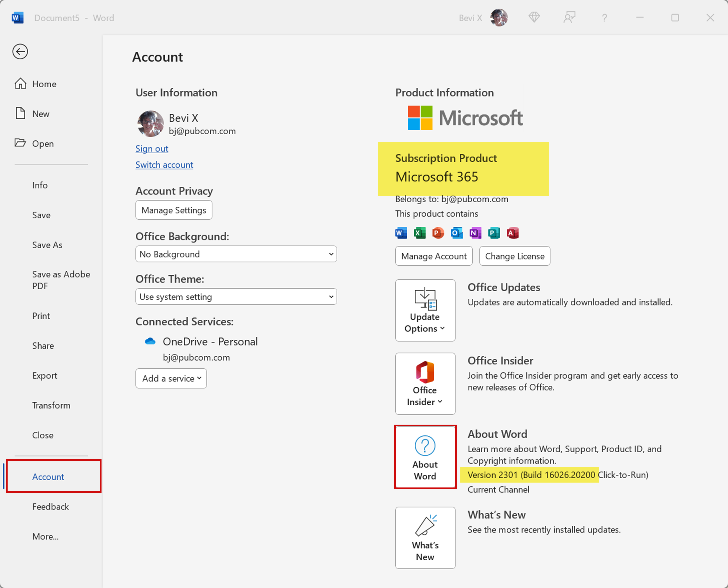728x588 pixels.
Task: Open Feedback in the sidebar
Action: tap(50, 507)
